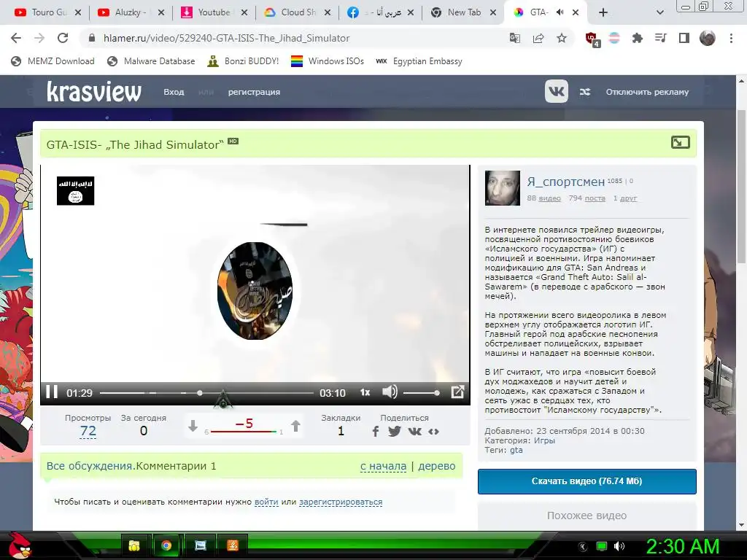Click Отключить рекламу

tap(647, 92)
